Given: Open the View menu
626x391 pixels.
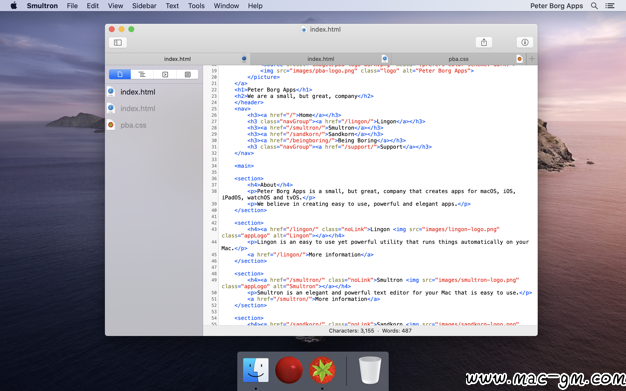Looking at the screenshot, I should (115, 6).
